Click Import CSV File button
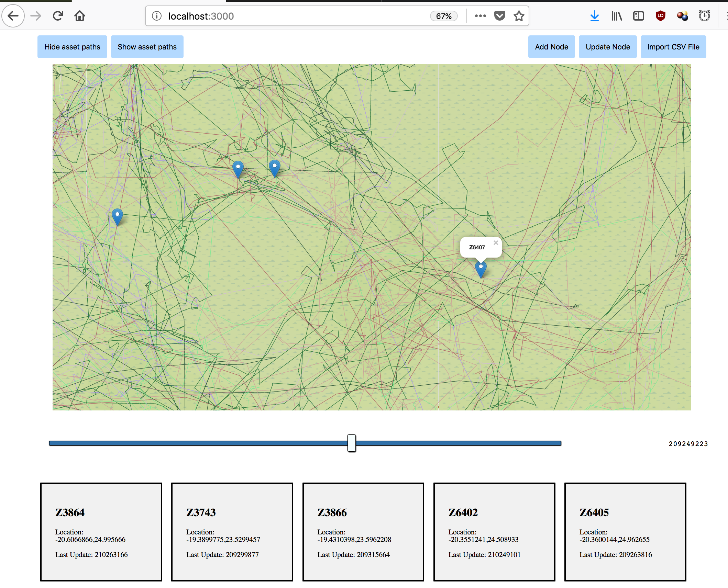The height and width of the screenshot is (588, 728). click(673, 47)
